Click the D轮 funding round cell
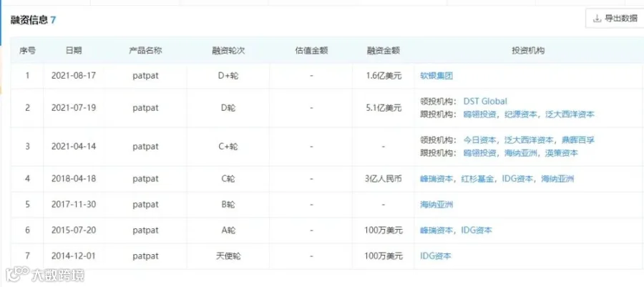Viewport: 644px width, 287px height. tap(228, 108)
